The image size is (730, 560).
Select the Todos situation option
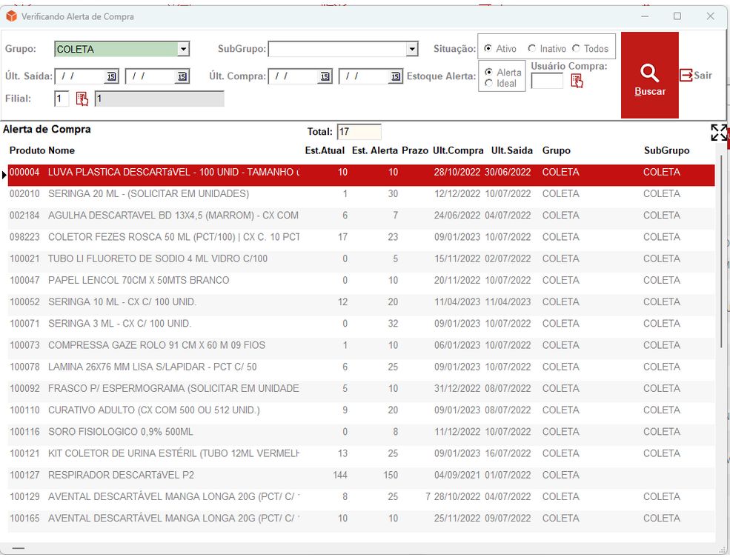pyautogui.click(x=577, y=49)
